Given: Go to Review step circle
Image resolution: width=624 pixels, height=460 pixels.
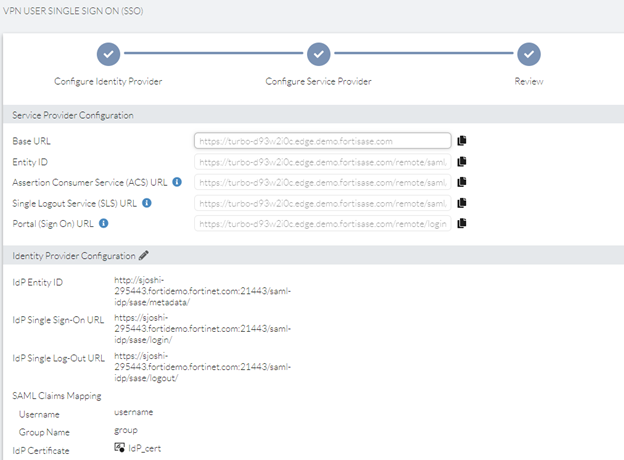Looking at the screenshot, I should pos(528,54).
